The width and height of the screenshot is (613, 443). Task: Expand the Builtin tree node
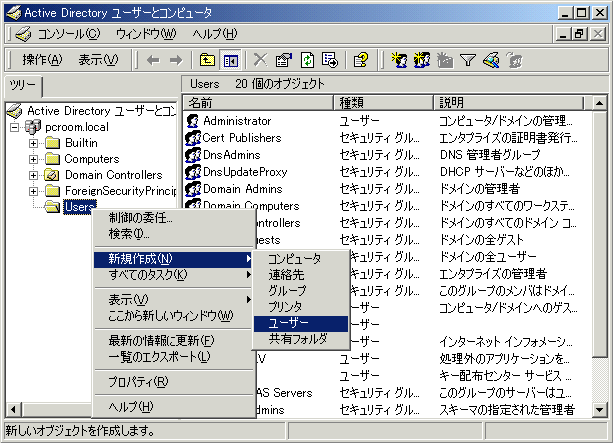tap(33, 143)
